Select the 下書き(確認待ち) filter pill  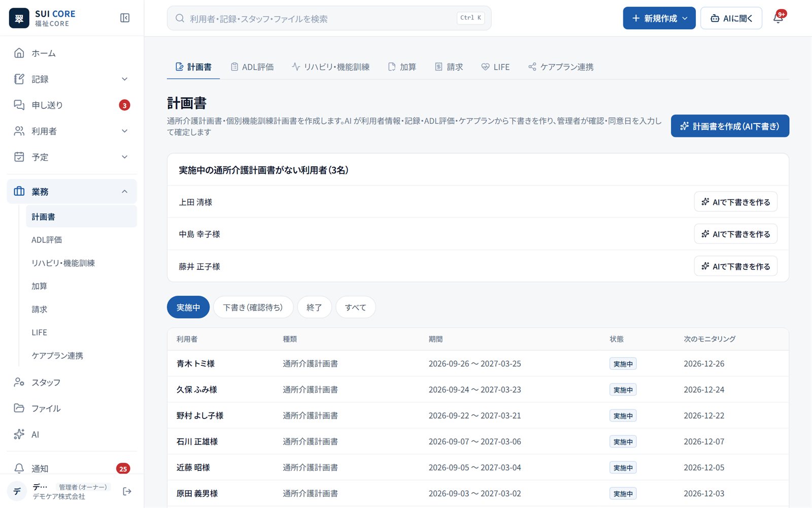pos(253,307)
